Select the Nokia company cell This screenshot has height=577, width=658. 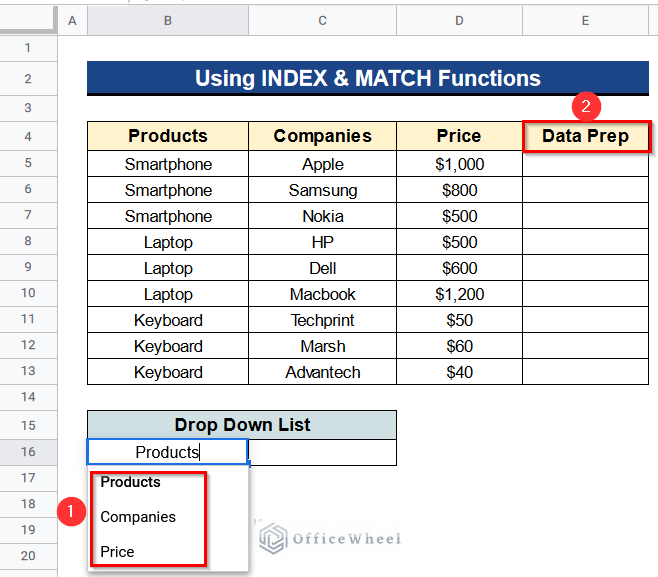[x=322, y=216]
